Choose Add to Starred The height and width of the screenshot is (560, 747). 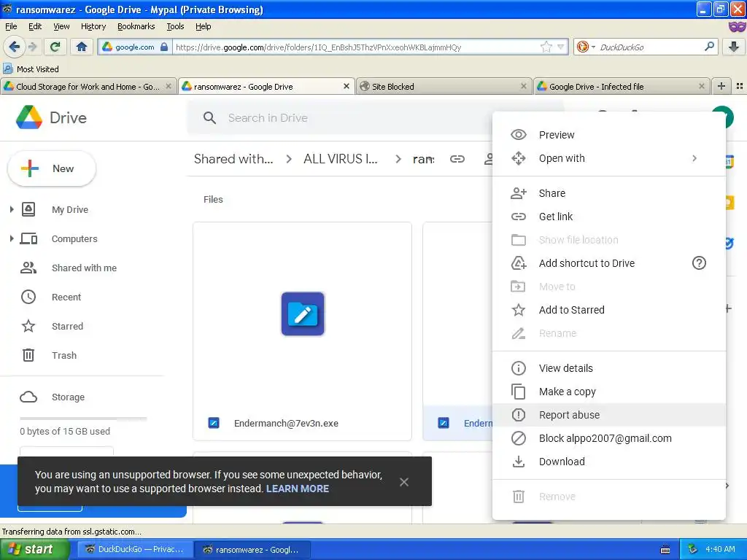pyautogui.click(x=609, y=309)
